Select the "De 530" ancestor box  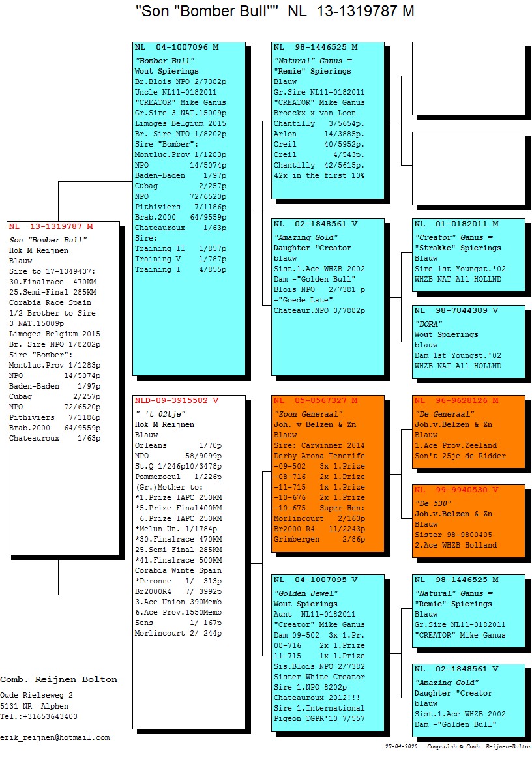pos(467,520)
